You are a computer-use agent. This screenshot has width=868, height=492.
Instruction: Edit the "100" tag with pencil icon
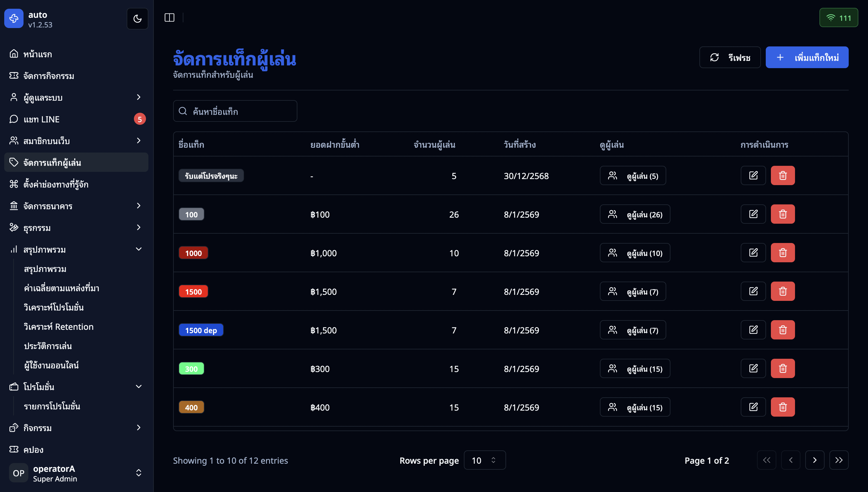(753, 214)
